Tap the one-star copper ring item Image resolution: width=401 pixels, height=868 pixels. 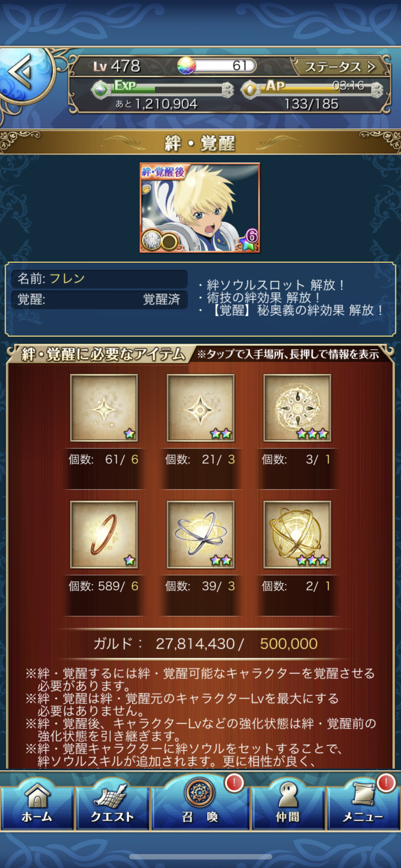point(104,535)
